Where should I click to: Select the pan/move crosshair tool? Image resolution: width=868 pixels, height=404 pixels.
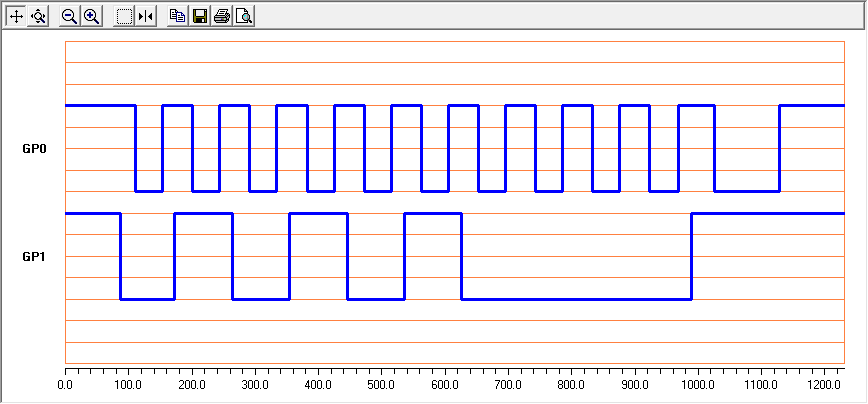click(x=16, y=16)
